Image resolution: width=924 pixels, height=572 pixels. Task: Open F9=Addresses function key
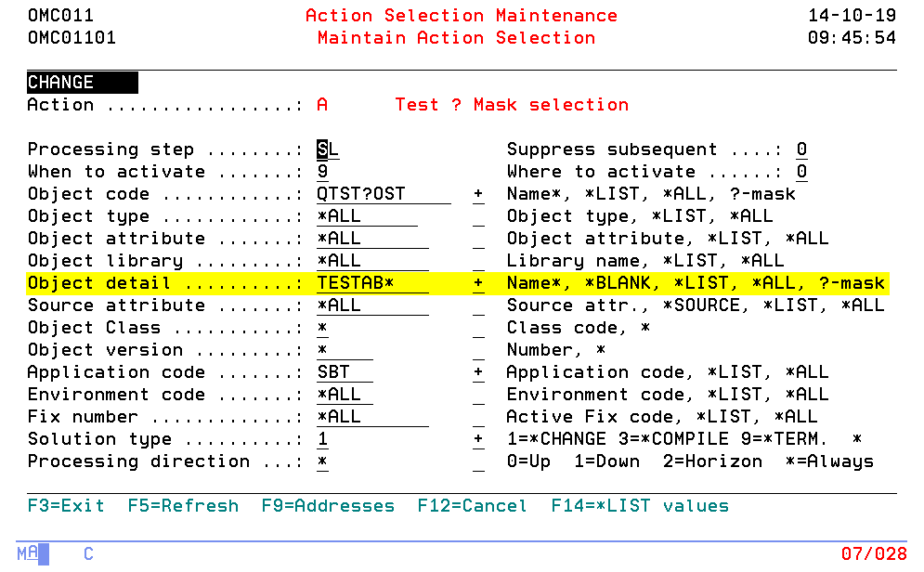point(327,506)
